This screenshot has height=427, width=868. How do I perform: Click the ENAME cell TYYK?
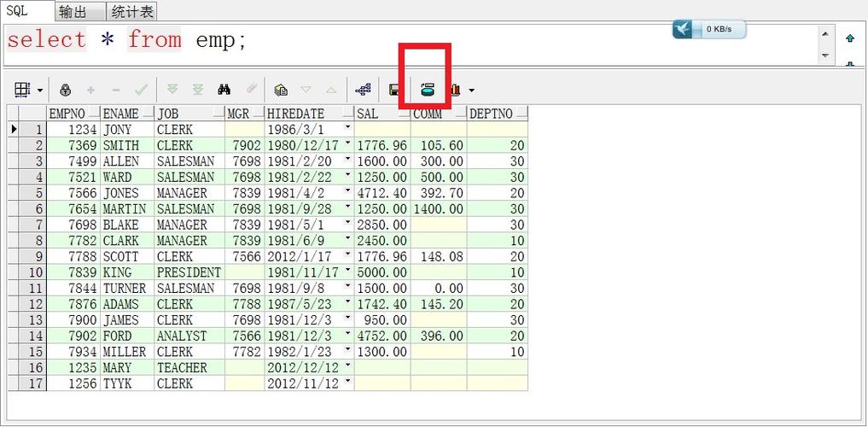pos(127,383)
